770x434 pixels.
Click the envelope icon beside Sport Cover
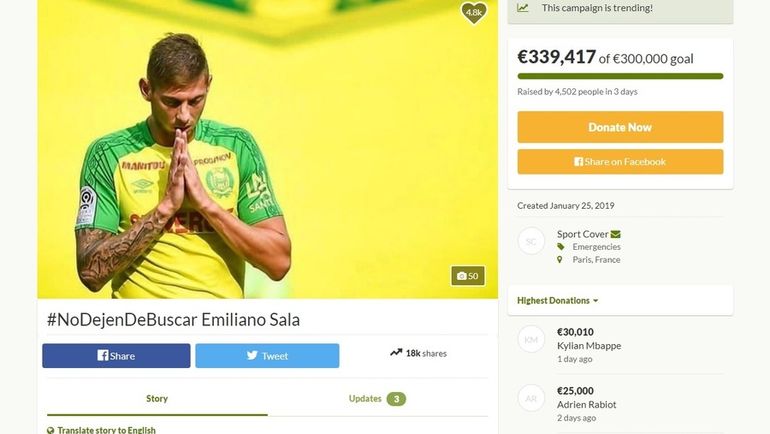click(615, 234)
